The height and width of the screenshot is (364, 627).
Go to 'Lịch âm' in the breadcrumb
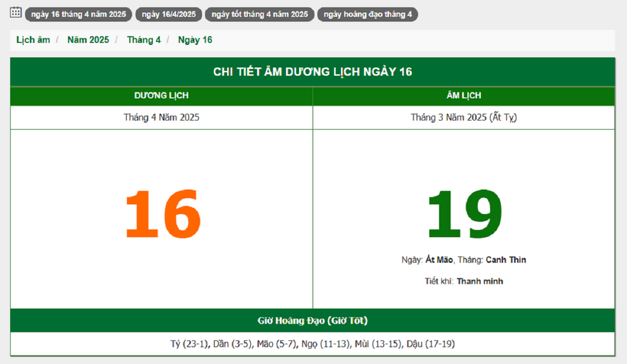click(33, 40)
